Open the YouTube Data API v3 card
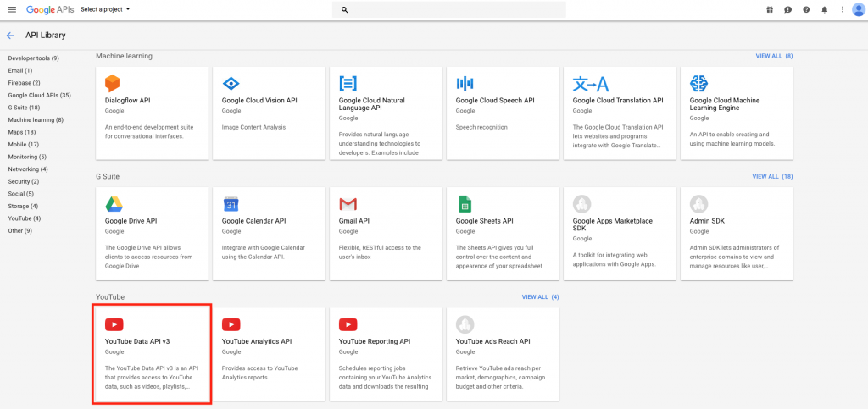The width and height of the screenshot is (868, 409). pyautogui.click(x=152, y=353)
